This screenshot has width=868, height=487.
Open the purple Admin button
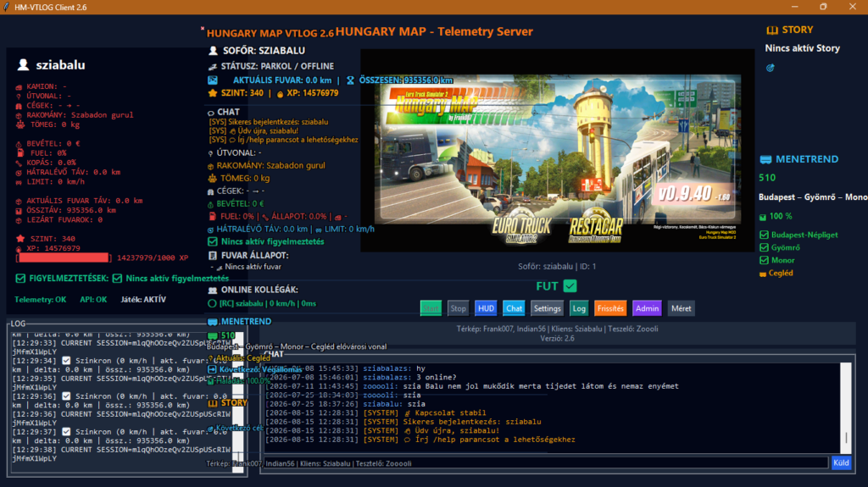click(x=647, y=308)
